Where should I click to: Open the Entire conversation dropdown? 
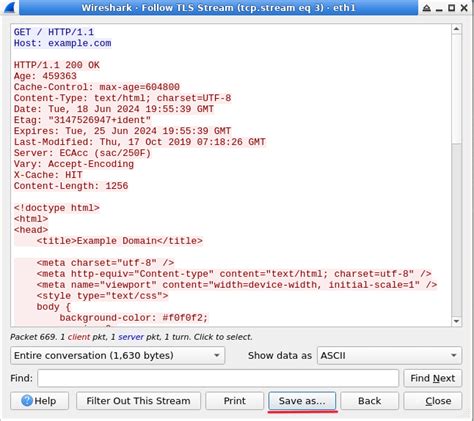coord(118,355)
